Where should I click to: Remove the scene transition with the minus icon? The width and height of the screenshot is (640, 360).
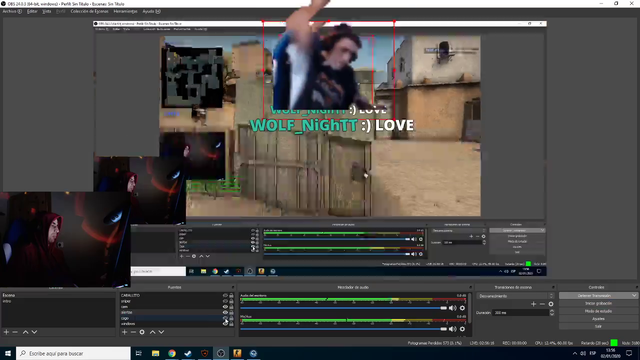tap(542, 304)
